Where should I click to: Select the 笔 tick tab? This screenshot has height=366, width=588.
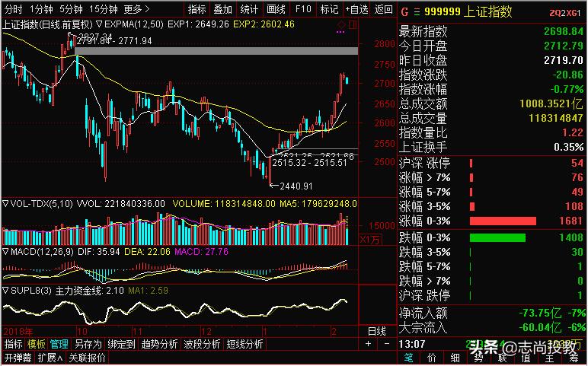pyautogui.click(x=408, y=358)
